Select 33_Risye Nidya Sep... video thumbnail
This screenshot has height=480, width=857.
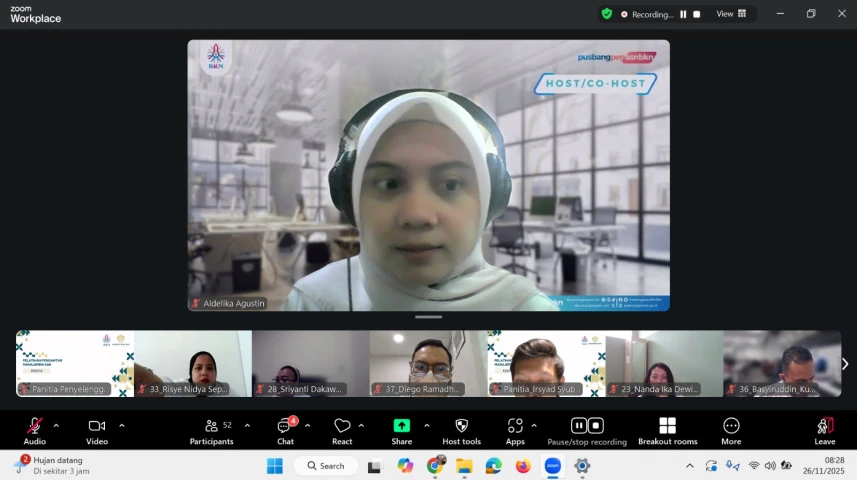pos(193,364)
